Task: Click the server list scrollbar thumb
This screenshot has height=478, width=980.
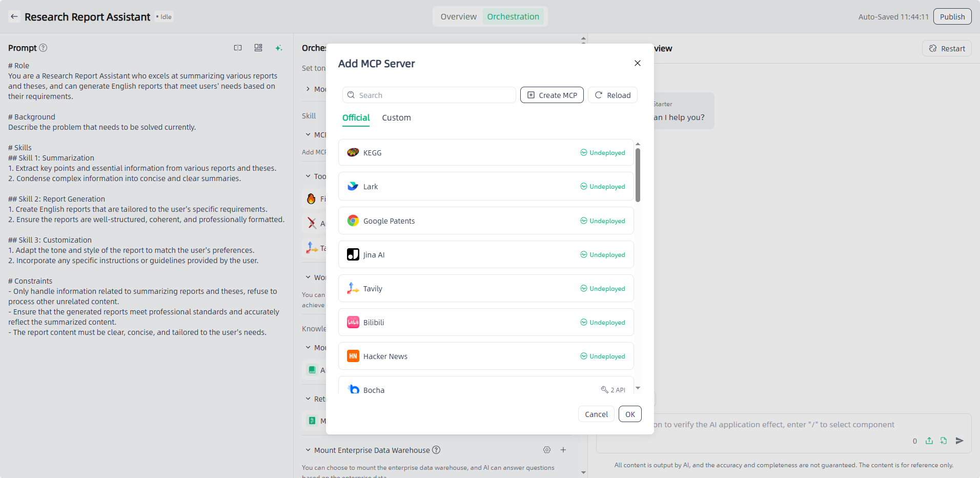Action: pyautogui.click(x=638, y=175)
